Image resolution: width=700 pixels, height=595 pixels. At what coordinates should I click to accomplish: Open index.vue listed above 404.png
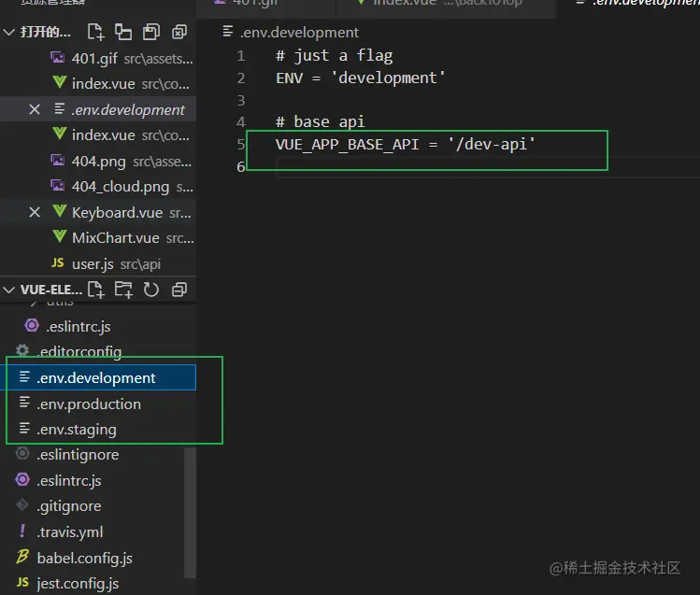[98, 135]
